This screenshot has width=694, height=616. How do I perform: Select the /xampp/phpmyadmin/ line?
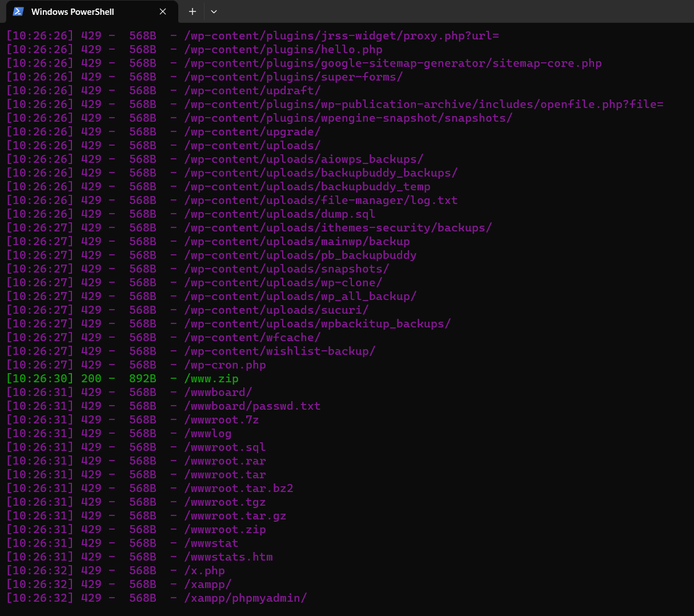point(245,598)
